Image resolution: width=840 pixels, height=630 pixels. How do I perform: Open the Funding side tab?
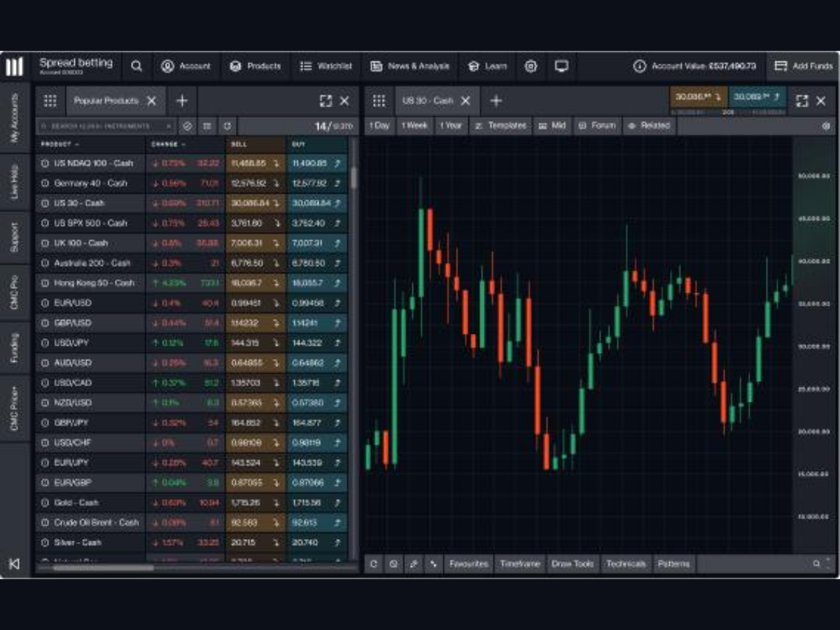[x=15, y=348]
